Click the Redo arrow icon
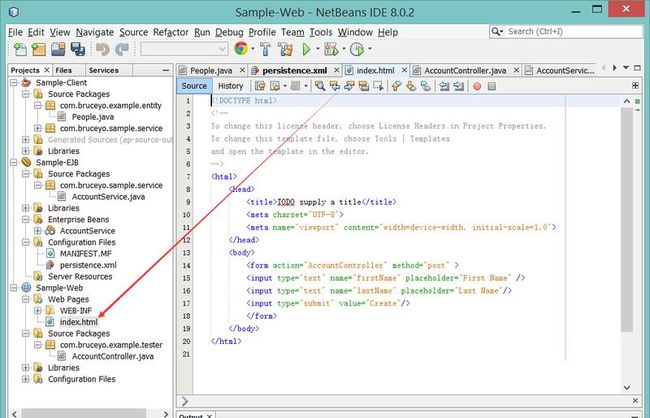This screenshot has height=418, width=650. [122, 49]
